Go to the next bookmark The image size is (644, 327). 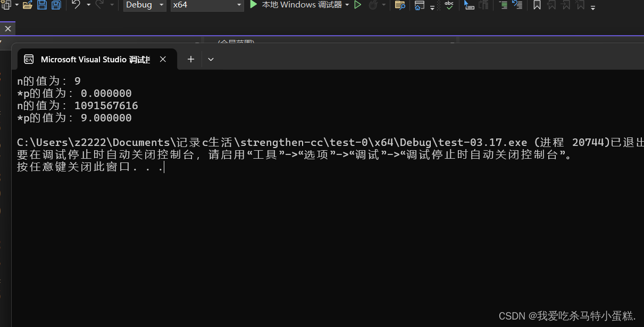tap(566, 5)
